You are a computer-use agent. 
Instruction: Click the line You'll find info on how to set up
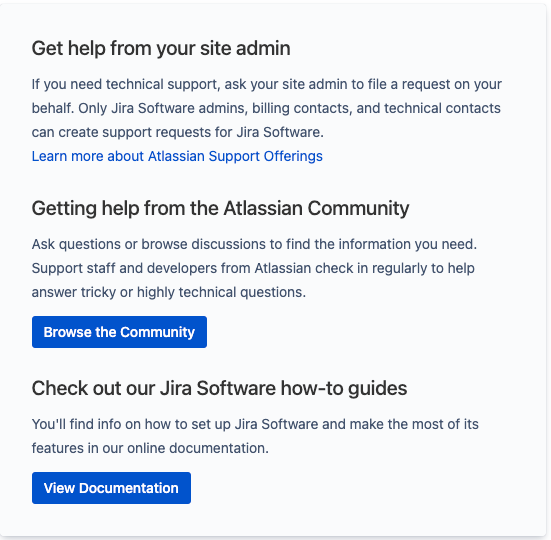tap(255, 424)
